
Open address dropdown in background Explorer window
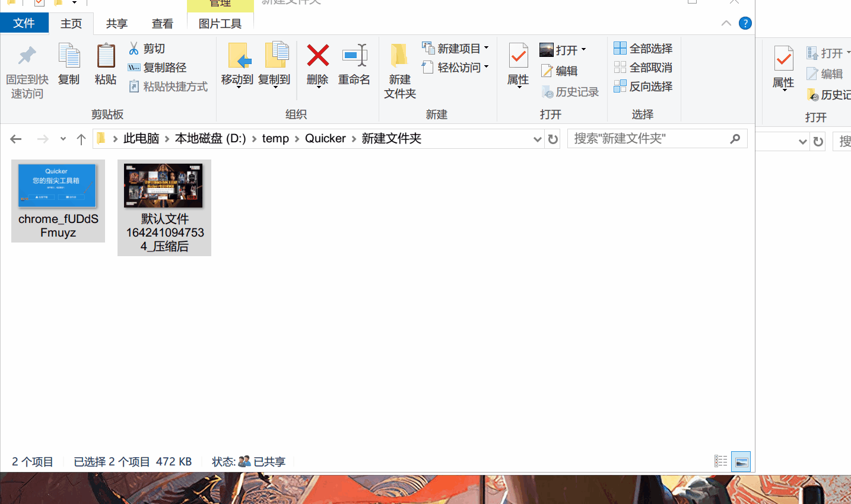point(803,142)
